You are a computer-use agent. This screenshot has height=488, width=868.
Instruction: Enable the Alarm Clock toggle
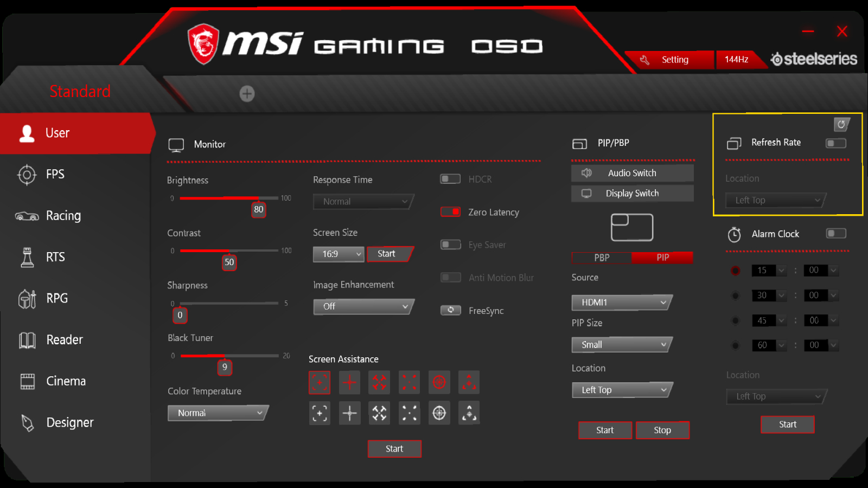point(836,233)
